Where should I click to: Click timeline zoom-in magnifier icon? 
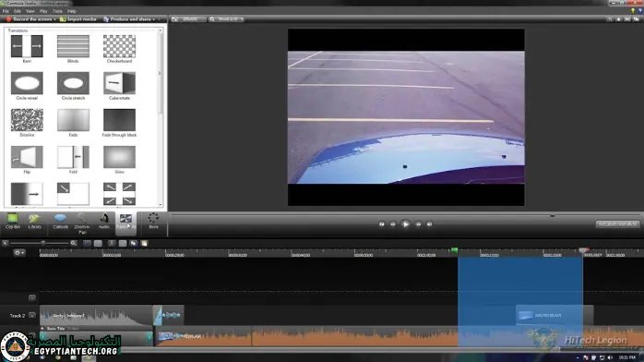click(74, 243)
